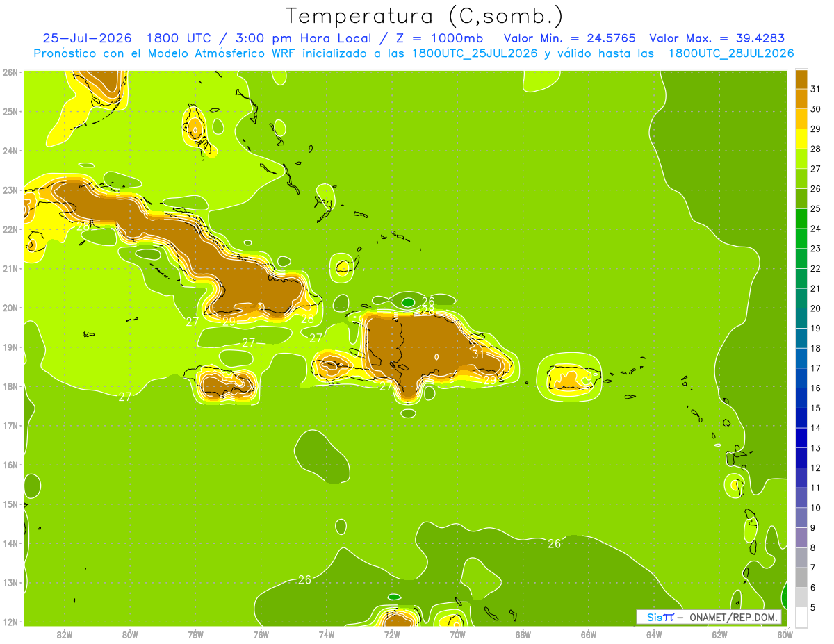The image size is (834, 644).
Task: Select the blue legend swatch between 15 and 16
Action: [801, 397]
